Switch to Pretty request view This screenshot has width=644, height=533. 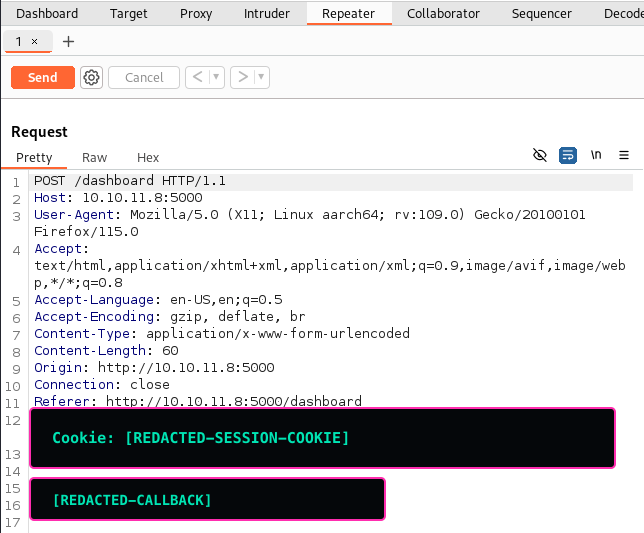pyautogui.click(x=34, y=158)
